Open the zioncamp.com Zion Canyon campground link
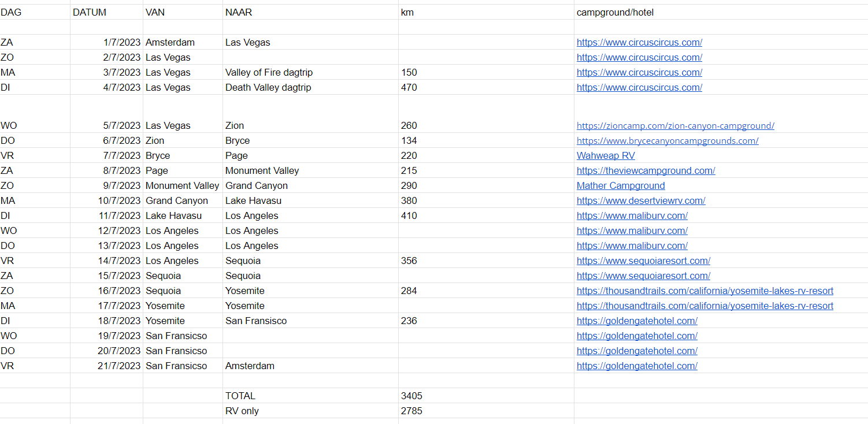The height and width of the screenshot is (424, 868). (x=675, y=126)
